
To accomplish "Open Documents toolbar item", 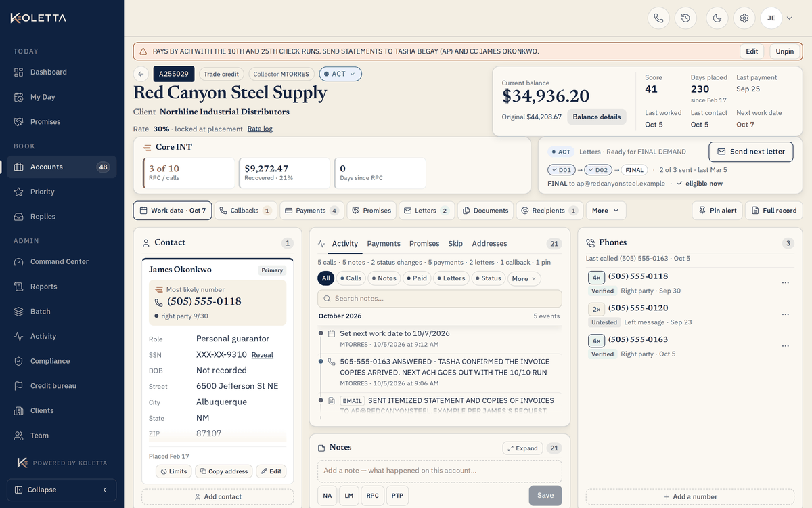I will click(485, 211).
